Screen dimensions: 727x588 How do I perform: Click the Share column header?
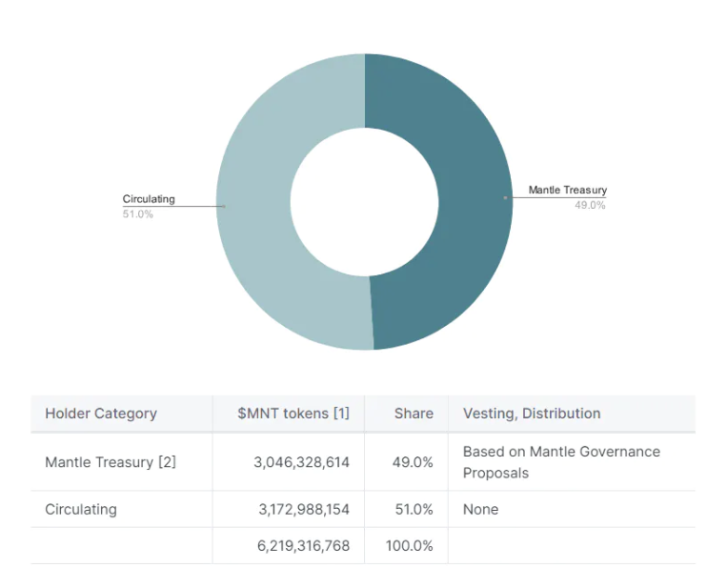pos(414,414)
